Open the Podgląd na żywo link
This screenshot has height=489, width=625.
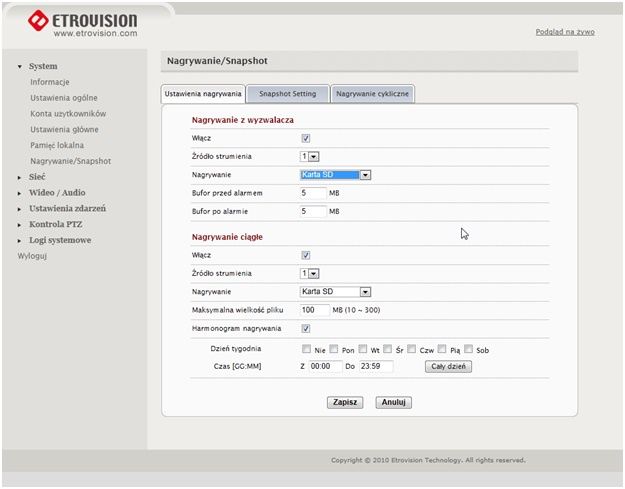(565, 32)
